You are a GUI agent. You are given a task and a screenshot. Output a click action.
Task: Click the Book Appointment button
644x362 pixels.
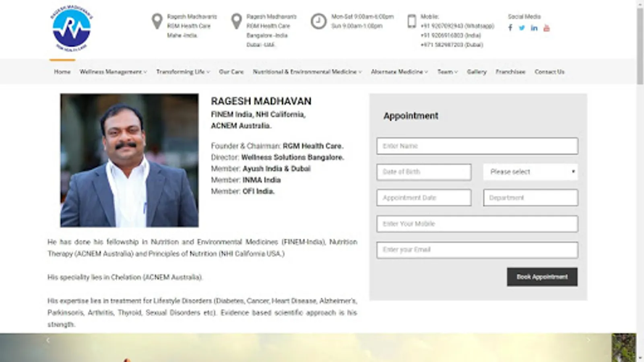(542, 277)
